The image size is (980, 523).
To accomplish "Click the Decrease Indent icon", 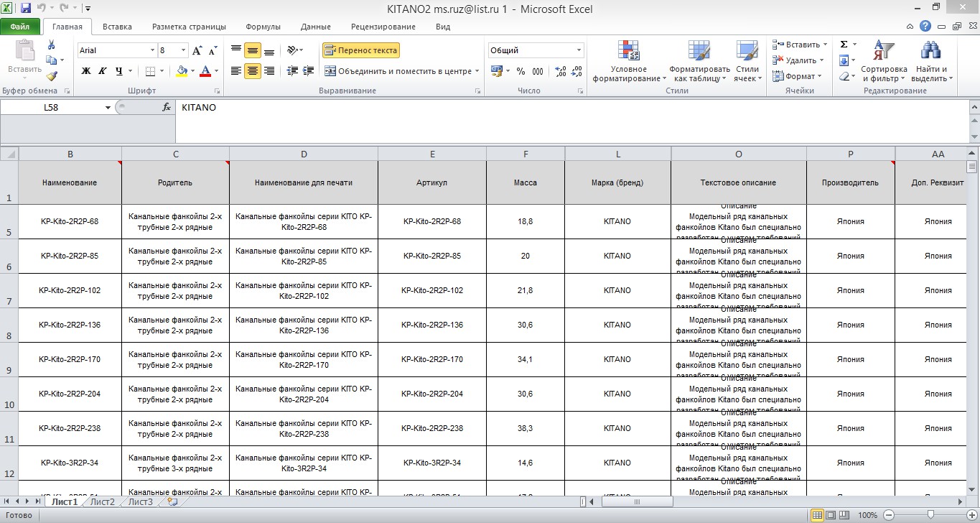I will [x=291, y=71].
